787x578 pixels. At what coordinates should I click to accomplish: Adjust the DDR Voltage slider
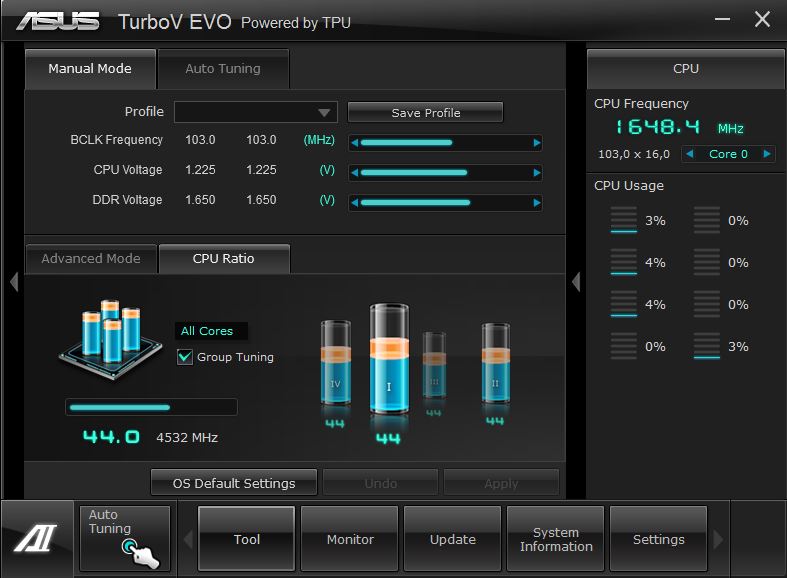pyautogui.click(x=446, y=203)
